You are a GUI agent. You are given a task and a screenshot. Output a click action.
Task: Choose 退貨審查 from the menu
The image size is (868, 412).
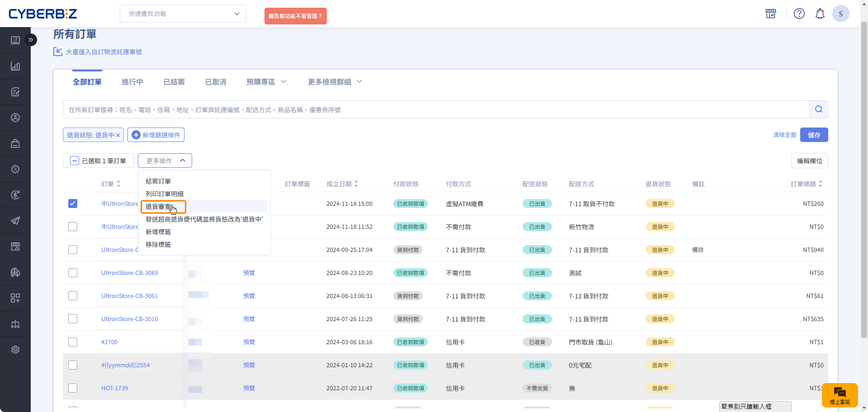pos(159,207)
